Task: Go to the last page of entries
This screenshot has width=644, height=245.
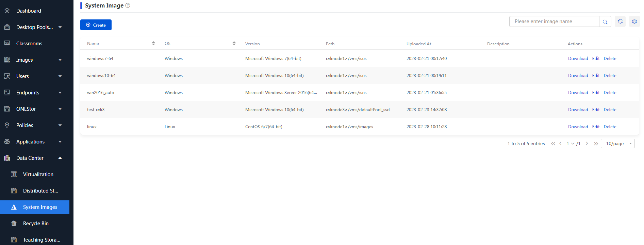Action: [596, 143]
